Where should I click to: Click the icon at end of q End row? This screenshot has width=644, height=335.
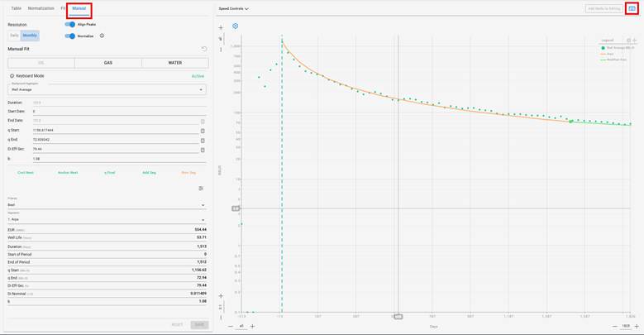pos(203,140)
